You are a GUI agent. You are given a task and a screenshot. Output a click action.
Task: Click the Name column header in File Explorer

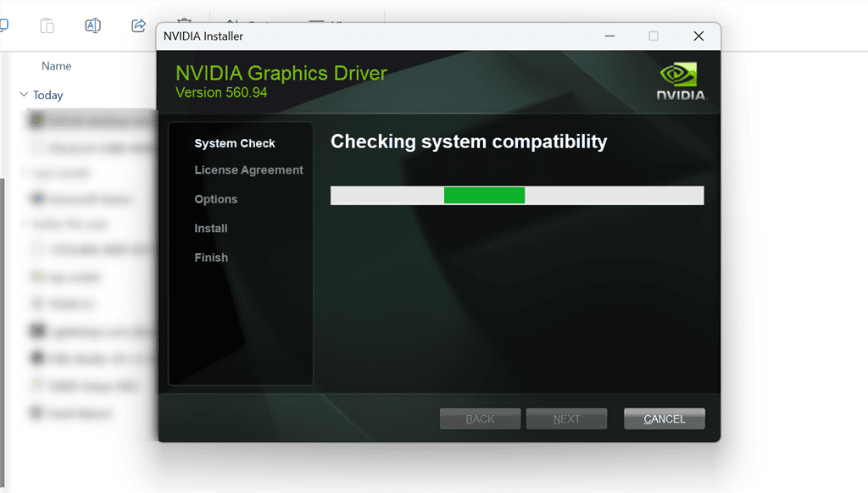coord(56,66)
